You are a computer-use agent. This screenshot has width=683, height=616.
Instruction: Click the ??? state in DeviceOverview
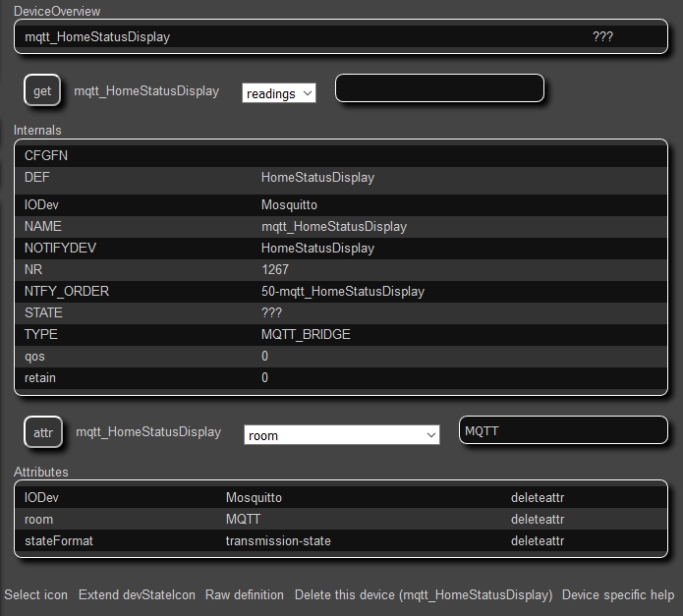pyautogui.click(x=602, y=37)
